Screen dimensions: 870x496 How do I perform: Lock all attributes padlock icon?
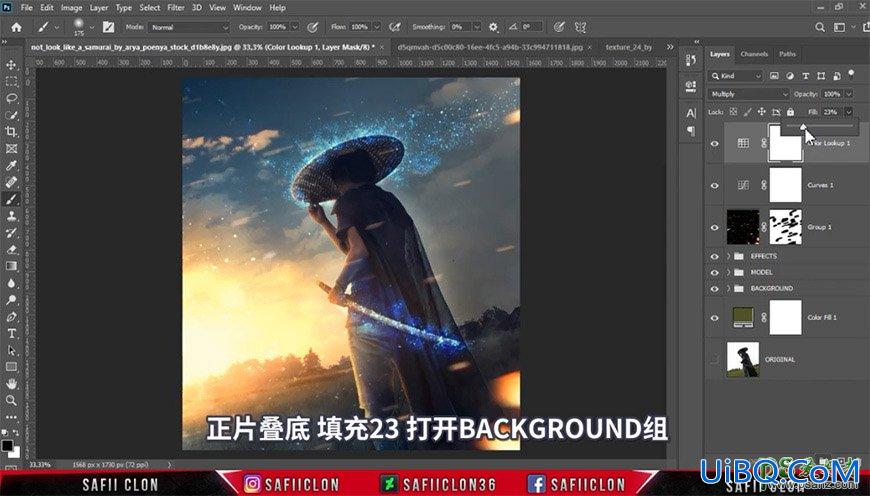[791, 112]
